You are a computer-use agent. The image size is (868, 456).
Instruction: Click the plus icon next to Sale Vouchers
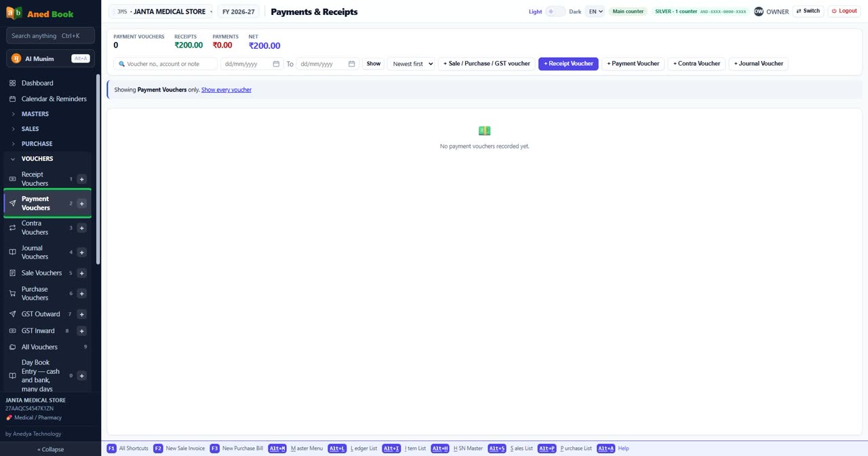82,273
